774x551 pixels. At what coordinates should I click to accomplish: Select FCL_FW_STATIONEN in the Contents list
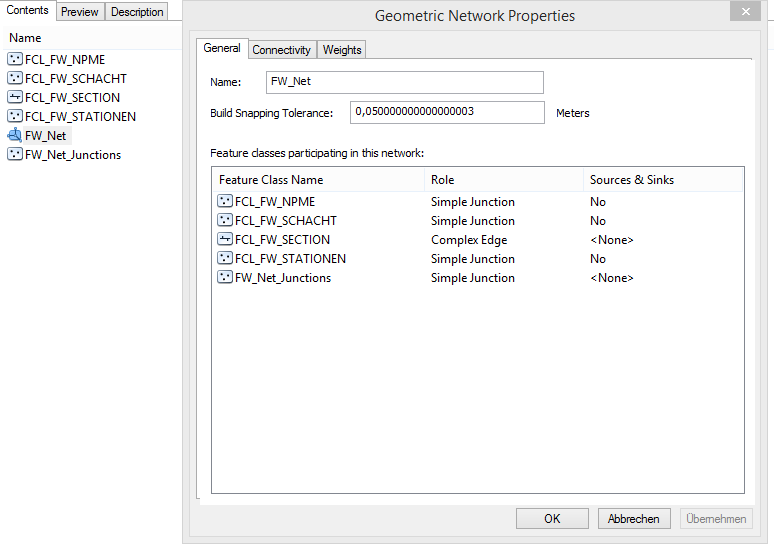coord(80,117)
